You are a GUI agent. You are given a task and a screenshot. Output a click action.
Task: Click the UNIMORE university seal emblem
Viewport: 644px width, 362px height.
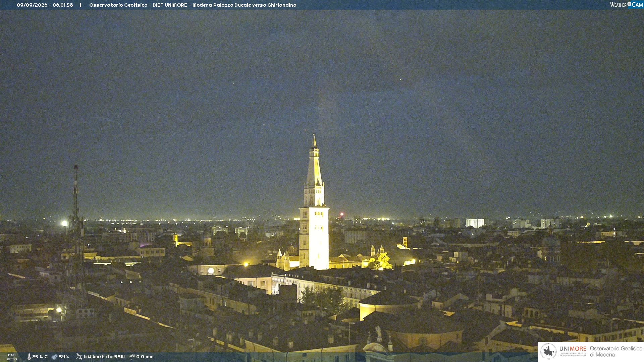coord(548,351)
